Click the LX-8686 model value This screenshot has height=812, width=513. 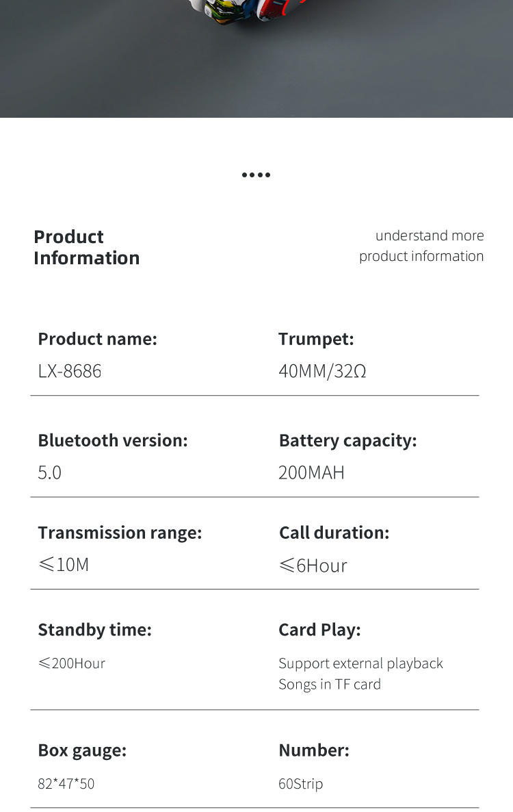(x=70, y=372)
